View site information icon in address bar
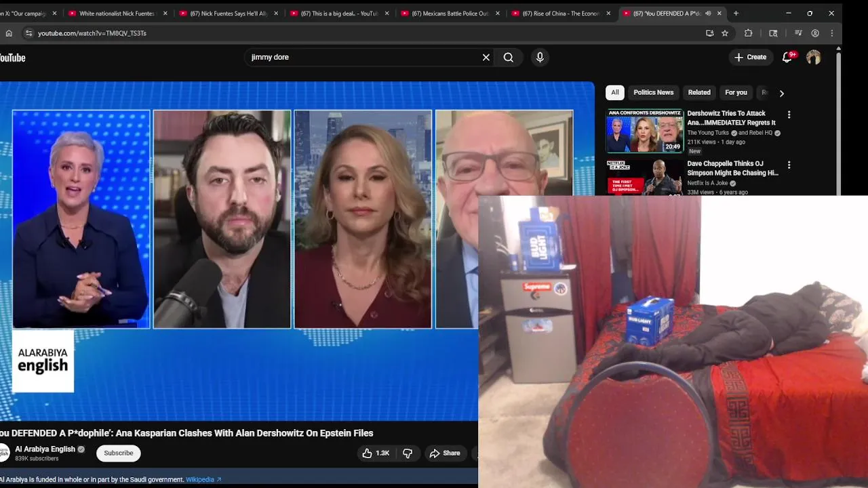The height and width of the screenshot is (488, 868). point(28,33)
